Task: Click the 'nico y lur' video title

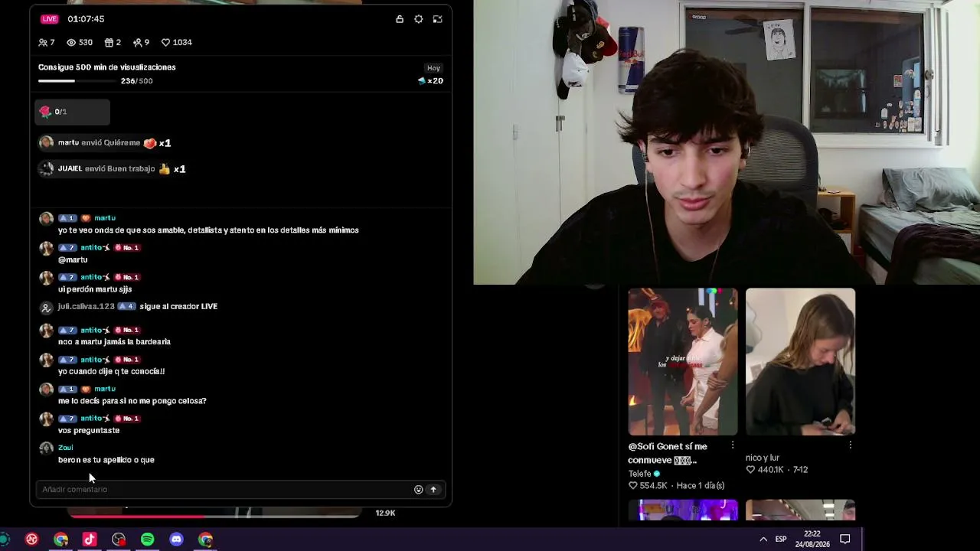Action: pos(763,458)
